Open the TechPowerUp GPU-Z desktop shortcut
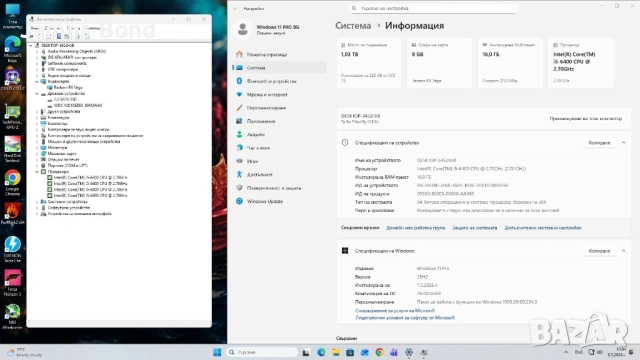The height and width of the screenshot is (360, 640). [x=12, y=116]
